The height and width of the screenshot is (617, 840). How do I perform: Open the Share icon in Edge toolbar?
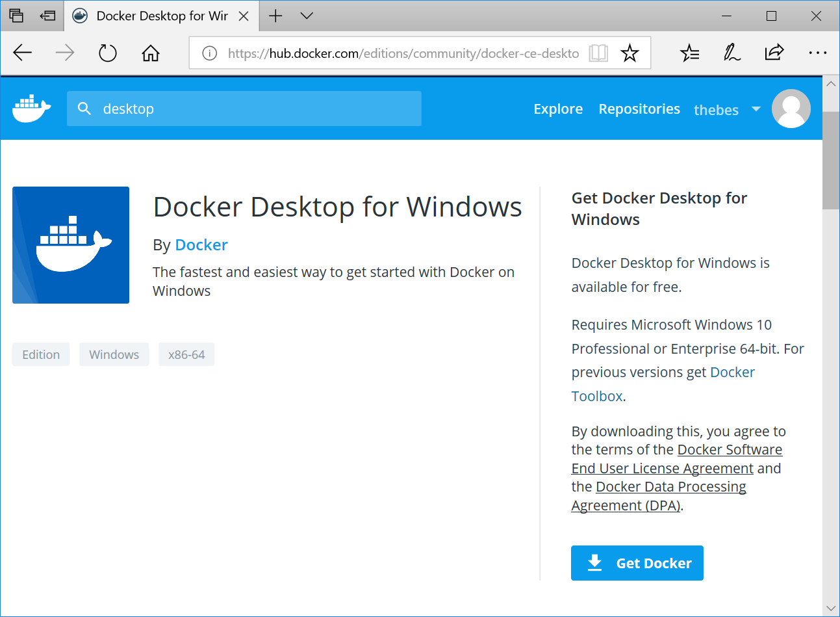(774, 53)
